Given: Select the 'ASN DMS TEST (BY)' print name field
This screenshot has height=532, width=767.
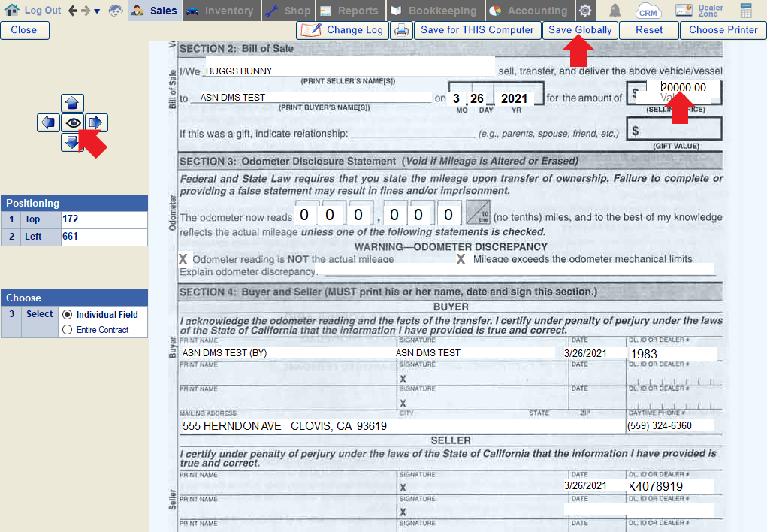Looking at the screenshot, I should point(288,353).
